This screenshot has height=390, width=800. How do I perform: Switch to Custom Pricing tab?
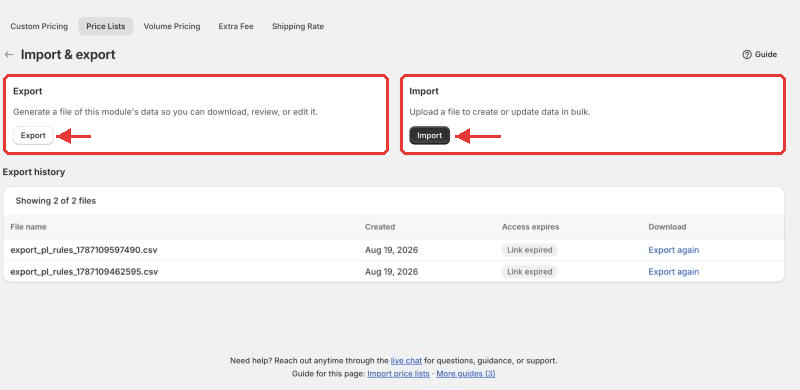[39, 27]
